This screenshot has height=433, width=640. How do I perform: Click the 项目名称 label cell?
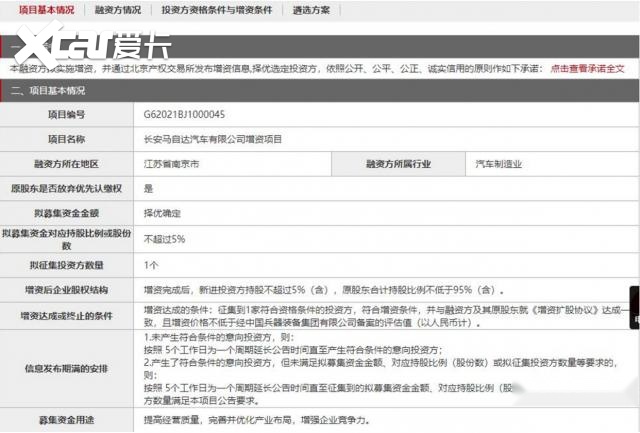coord(67,139)
